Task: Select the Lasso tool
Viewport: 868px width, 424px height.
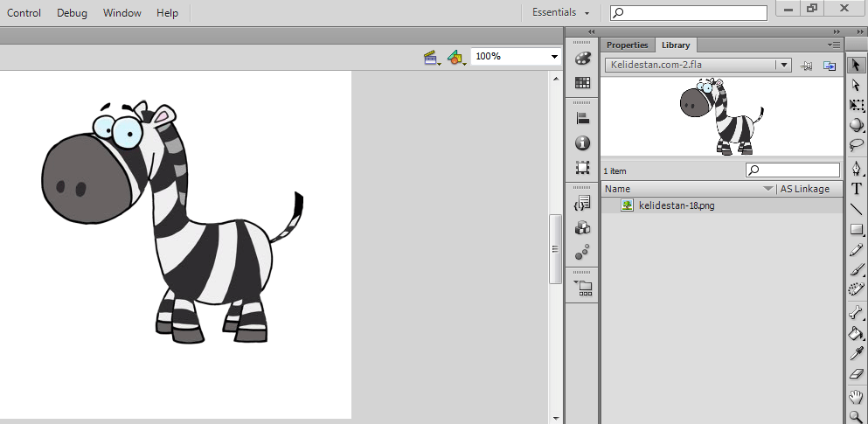Action: point(857,145)
